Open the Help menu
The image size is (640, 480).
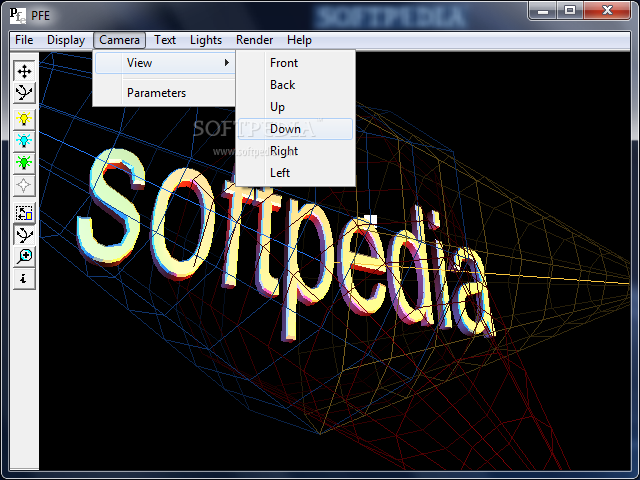click(299, 40)
